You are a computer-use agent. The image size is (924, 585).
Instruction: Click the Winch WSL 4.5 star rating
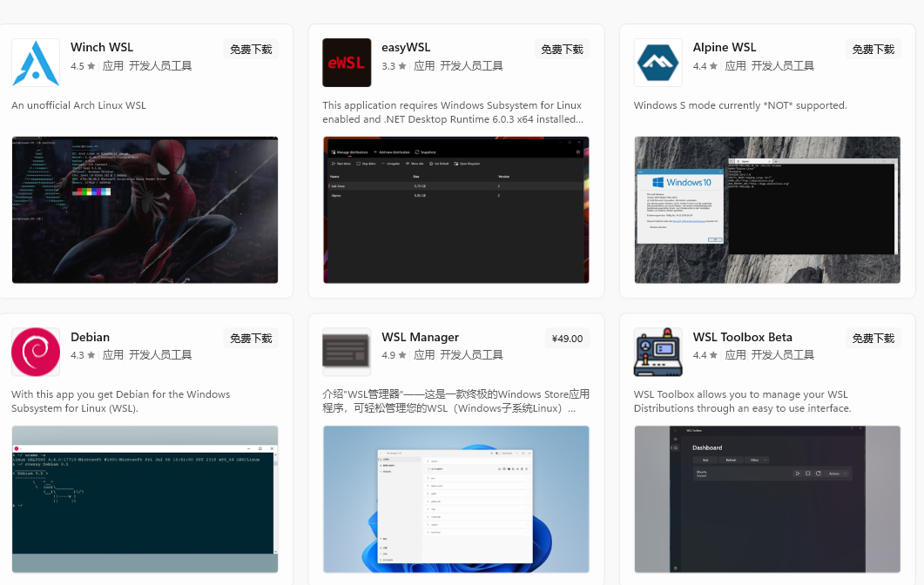point(83,66)
